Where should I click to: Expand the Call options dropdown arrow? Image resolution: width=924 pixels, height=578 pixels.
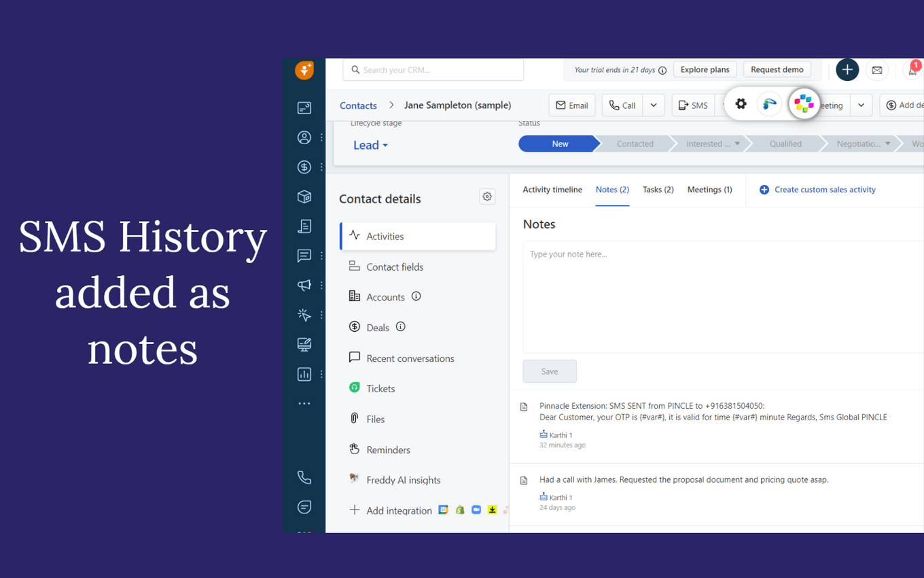coord(654,105)
